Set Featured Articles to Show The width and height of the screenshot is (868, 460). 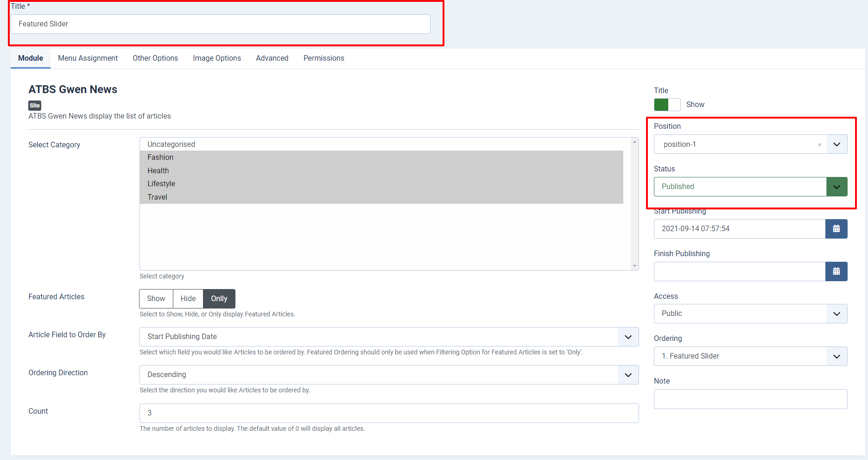pos(156,299)
